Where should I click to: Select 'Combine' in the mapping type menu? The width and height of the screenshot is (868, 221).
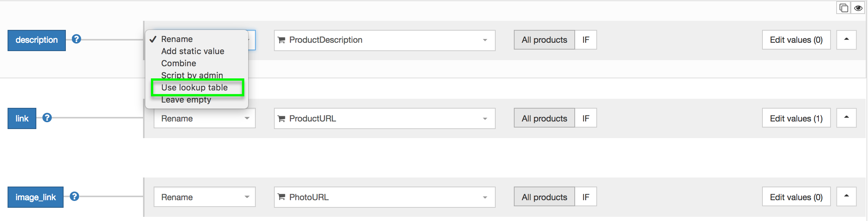click(x=179, y=63)
